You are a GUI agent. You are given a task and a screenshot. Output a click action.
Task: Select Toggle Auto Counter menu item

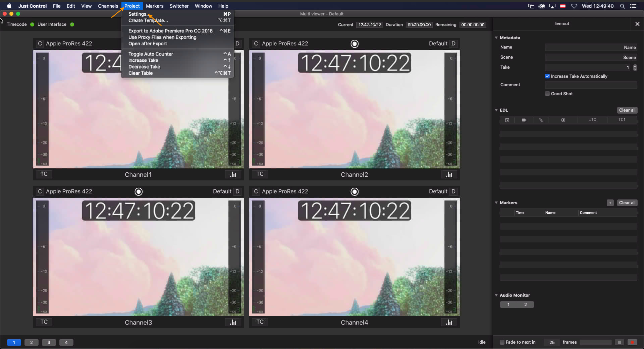tap(178, 54)
